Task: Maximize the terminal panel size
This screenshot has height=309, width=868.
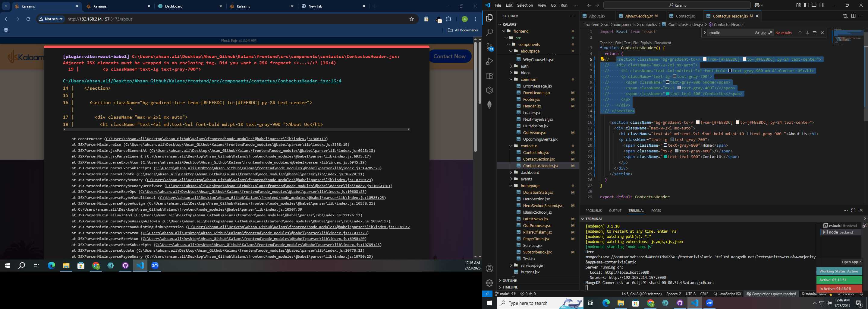Action: click(x=853, y=211)
